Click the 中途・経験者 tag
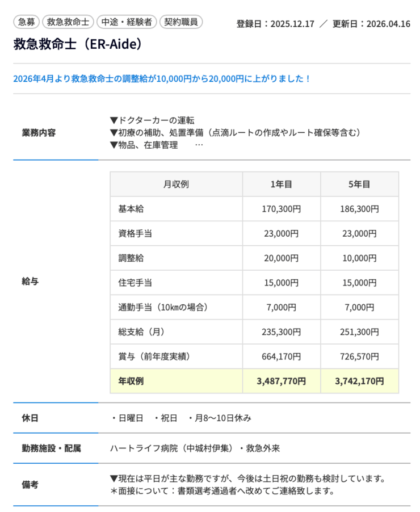Screen dimensions: 420x512 point(127,22)
